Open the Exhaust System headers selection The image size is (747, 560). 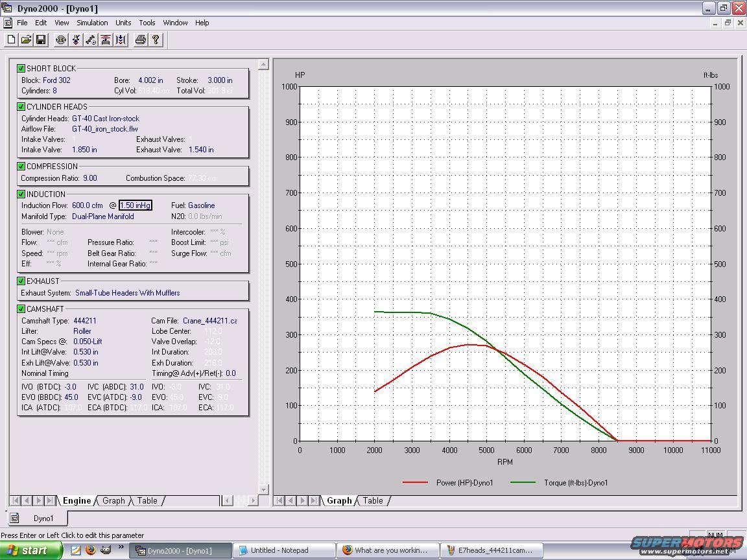click(127, 293)
